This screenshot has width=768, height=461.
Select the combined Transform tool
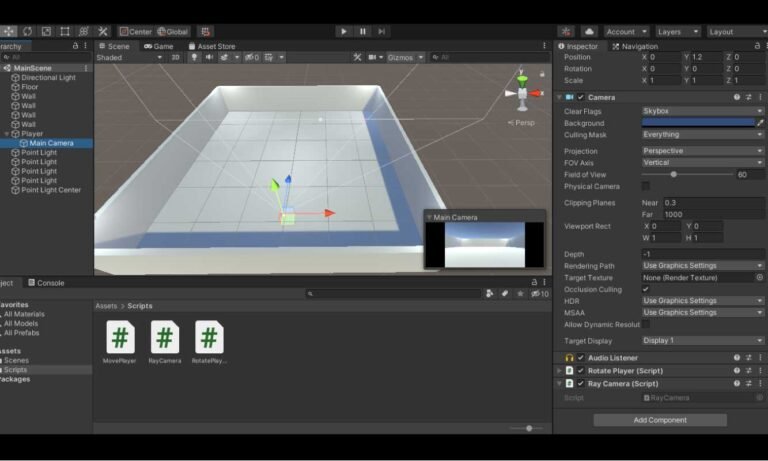pos(84,31)
